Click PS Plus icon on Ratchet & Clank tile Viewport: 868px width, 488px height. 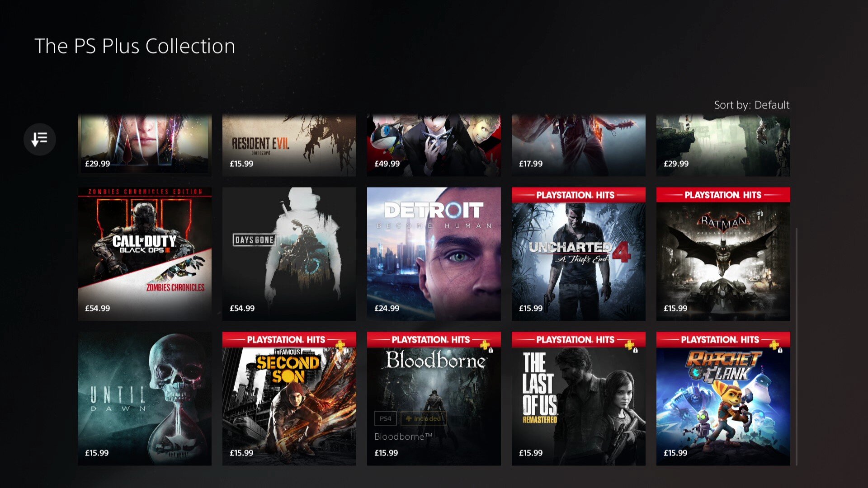(x=774, y=346)
